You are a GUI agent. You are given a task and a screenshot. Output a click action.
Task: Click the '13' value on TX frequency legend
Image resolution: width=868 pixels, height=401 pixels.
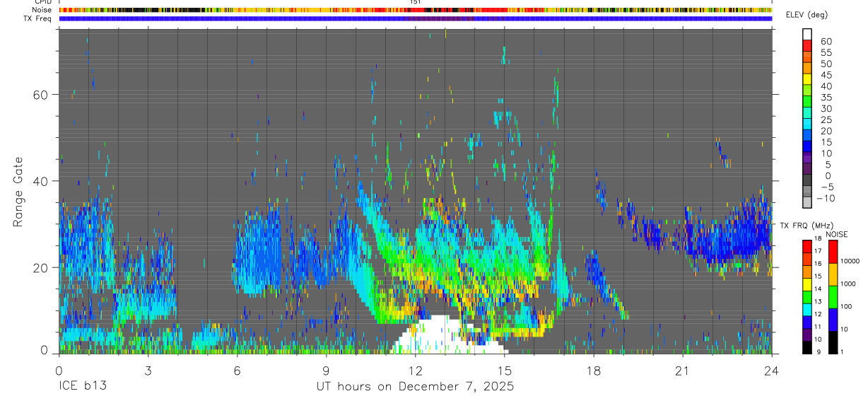tap(817, 301)
